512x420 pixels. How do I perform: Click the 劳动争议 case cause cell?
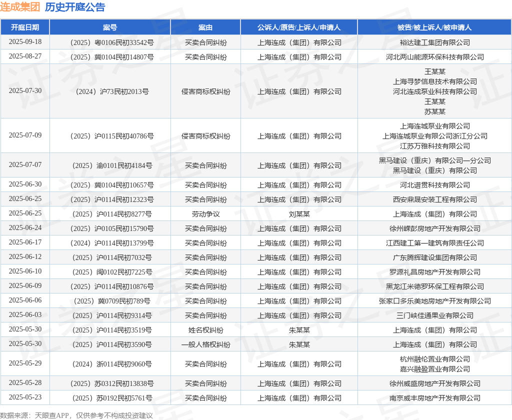pyautogui.click(x=205, y=214)
